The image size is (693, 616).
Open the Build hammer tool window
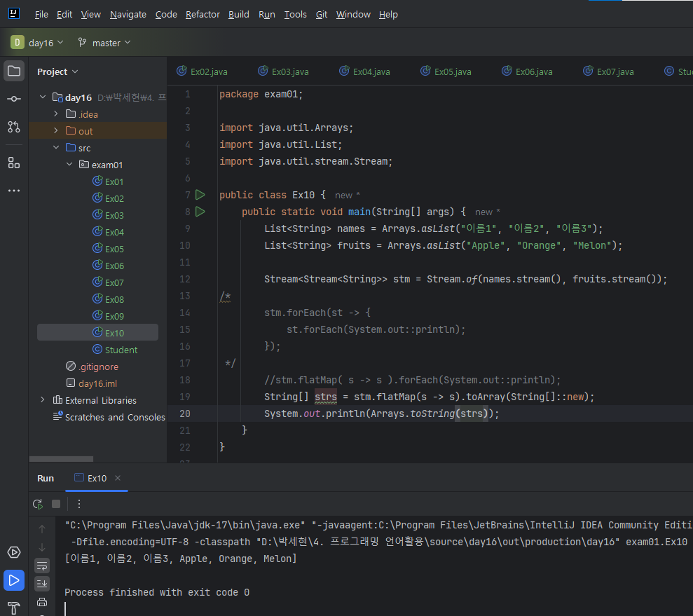click(x=14, y=607)
